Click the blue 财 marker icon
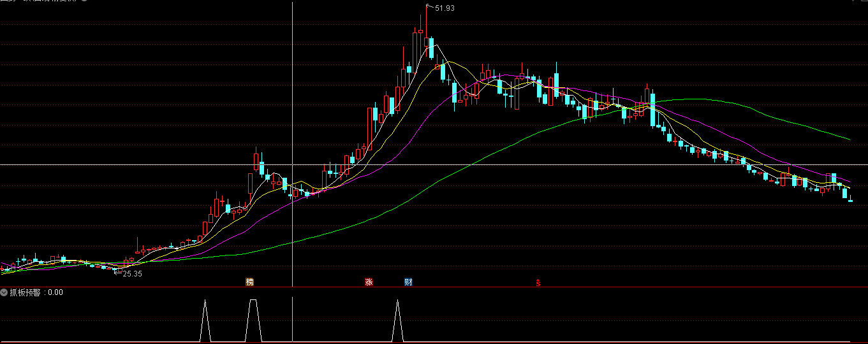 [x=408, y=282]
